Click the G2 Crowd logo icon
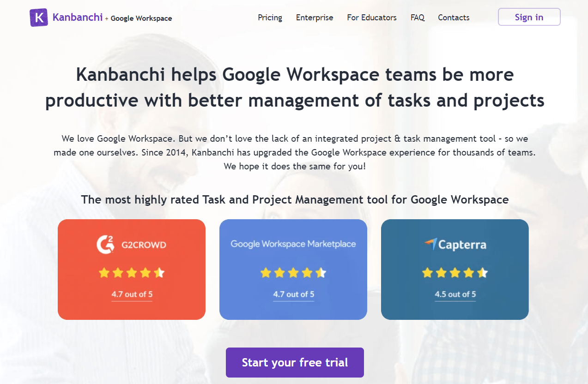 click(105, 244)
